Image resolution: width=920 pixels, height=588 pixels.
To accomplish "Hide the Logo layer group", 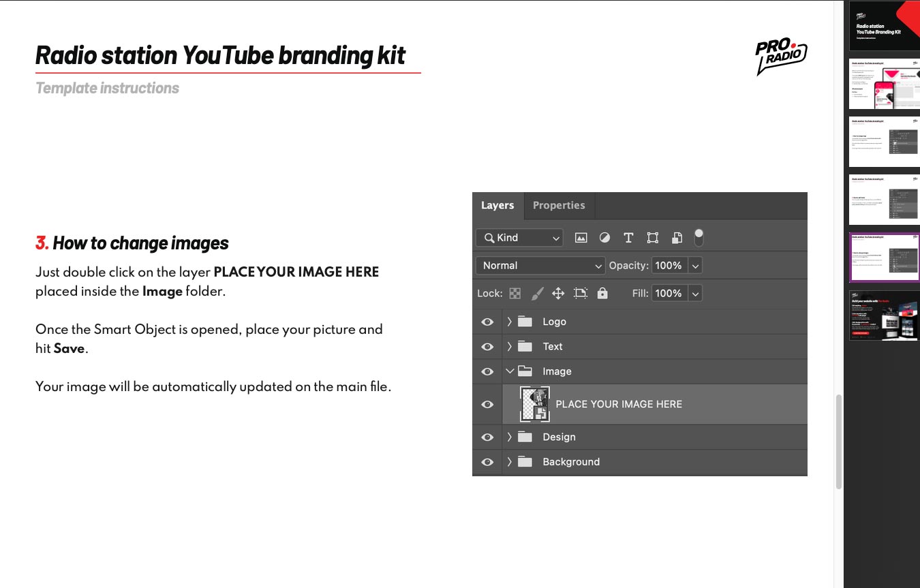I will [x=487, y=322].
